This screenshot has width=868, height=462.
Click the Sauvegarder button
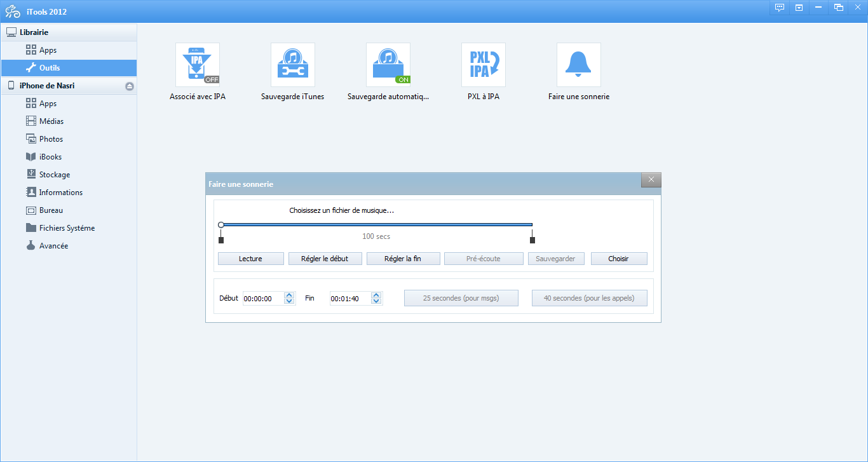(556, 259)
